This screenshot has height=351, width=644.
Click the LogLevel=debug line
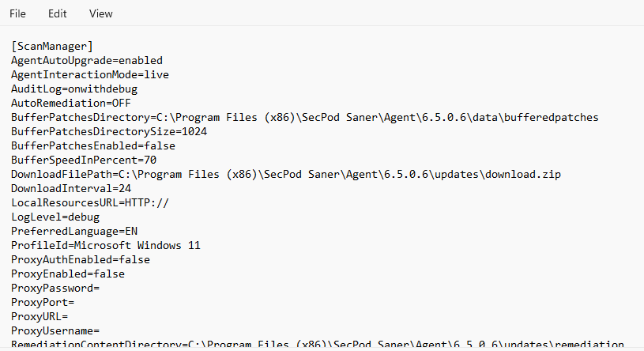coord(55,217)
